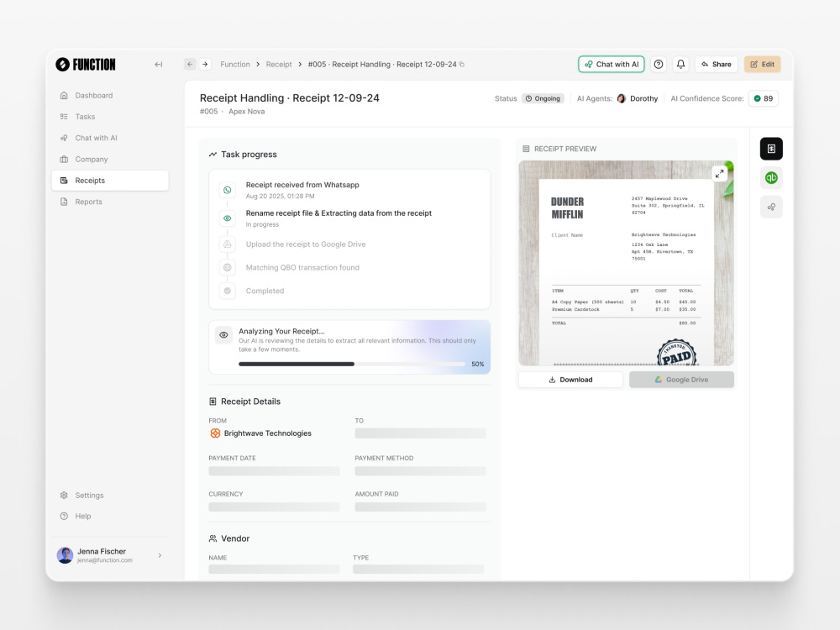
Task: Click the Chat with AI button in top bar
Action: pos(612,65)
